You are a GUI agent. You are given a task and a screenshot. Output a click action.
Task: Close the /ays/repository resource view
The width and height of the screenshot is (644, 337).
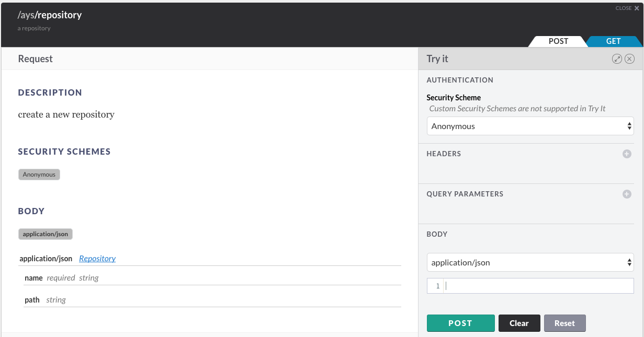click(627, 8)
